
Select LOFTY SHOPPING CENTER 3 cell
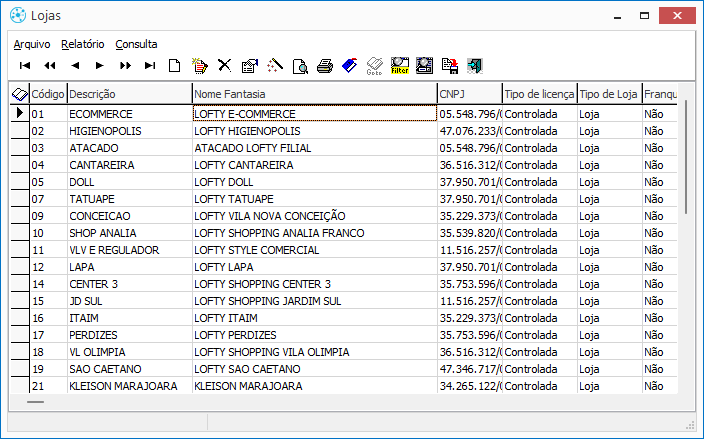[x=315, y=284]
